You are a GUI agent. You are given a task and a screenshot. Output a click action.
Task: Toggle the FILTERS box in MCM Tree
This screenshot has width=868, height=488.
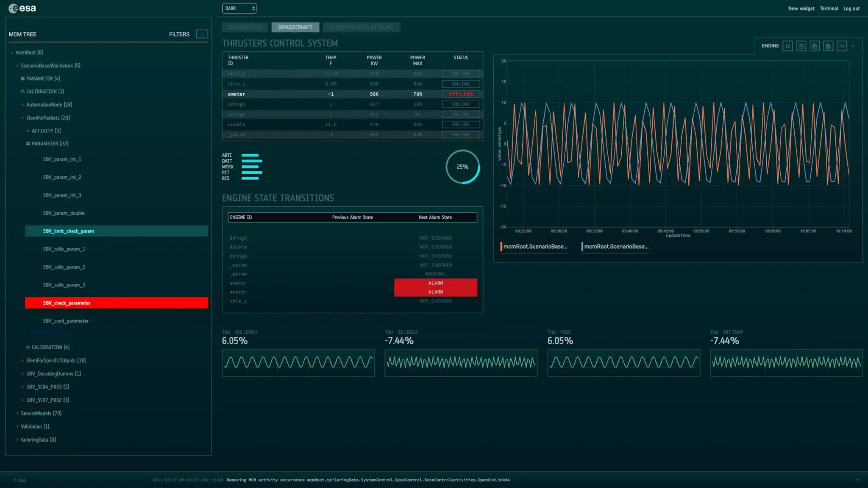pos(202,34)
